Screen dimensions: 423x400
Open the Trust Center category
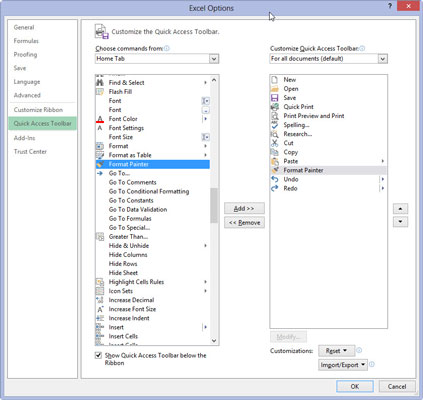tap(30, 152)
